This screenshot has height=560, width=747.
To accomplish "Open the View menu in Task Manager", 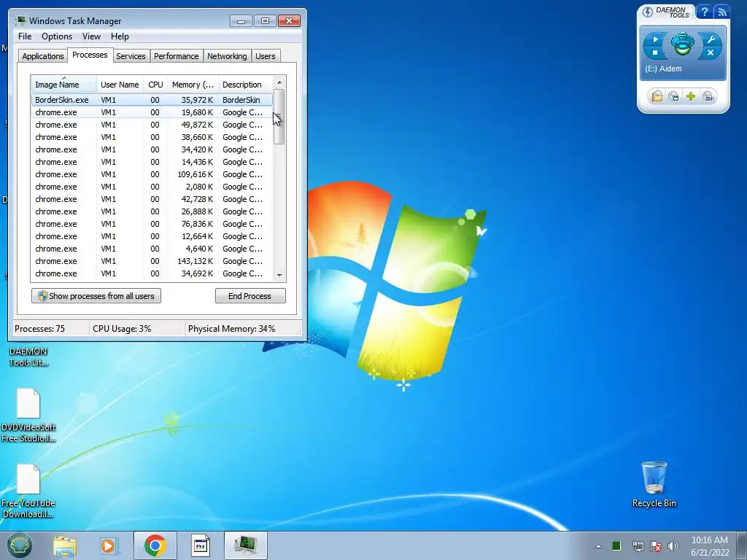I will pos(91,36).
